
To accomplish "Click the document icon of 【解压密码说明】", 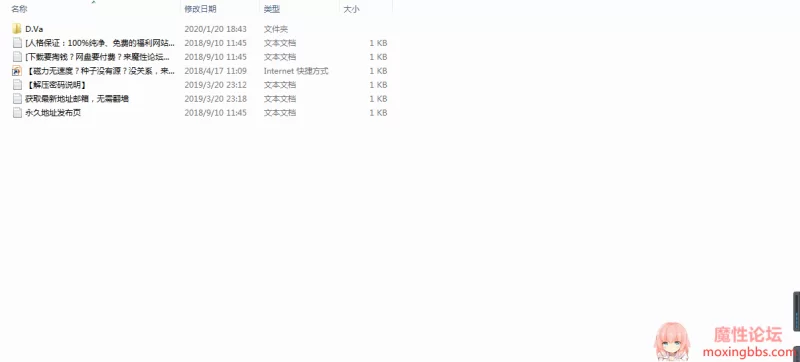I will pos(17,85).
